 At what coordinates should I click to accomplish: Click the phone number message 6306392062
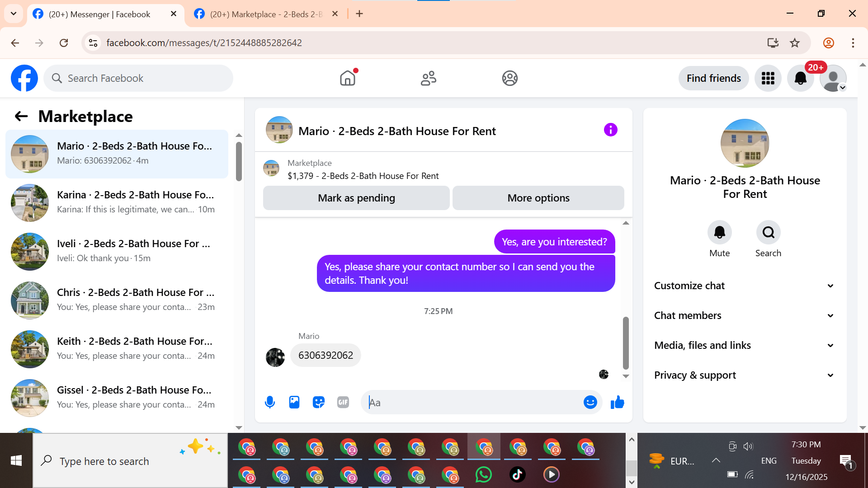click(325, 355)
